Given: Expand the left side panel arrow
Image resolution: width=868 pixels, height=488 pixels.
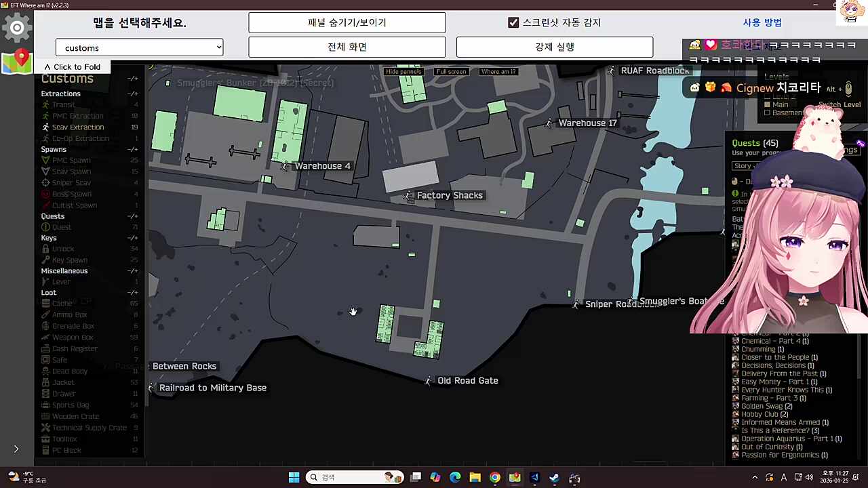Looking at the screenshot, I should 16,449.
